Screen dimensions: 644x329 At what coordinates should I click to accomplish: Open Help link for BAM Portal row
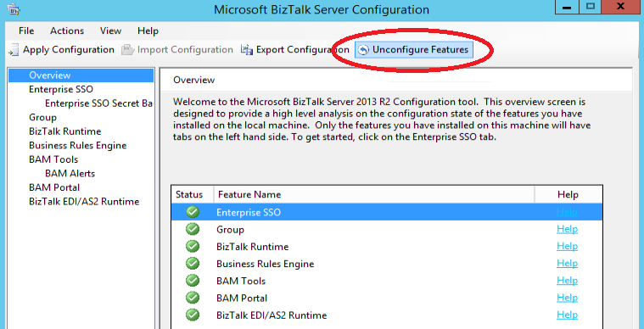tap(567, 298)
